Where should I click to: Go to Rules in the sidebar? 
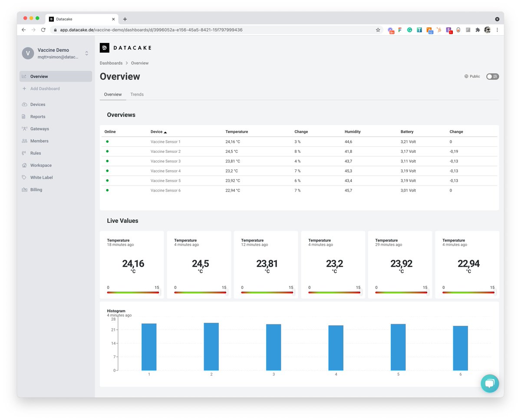coord(36,153)
